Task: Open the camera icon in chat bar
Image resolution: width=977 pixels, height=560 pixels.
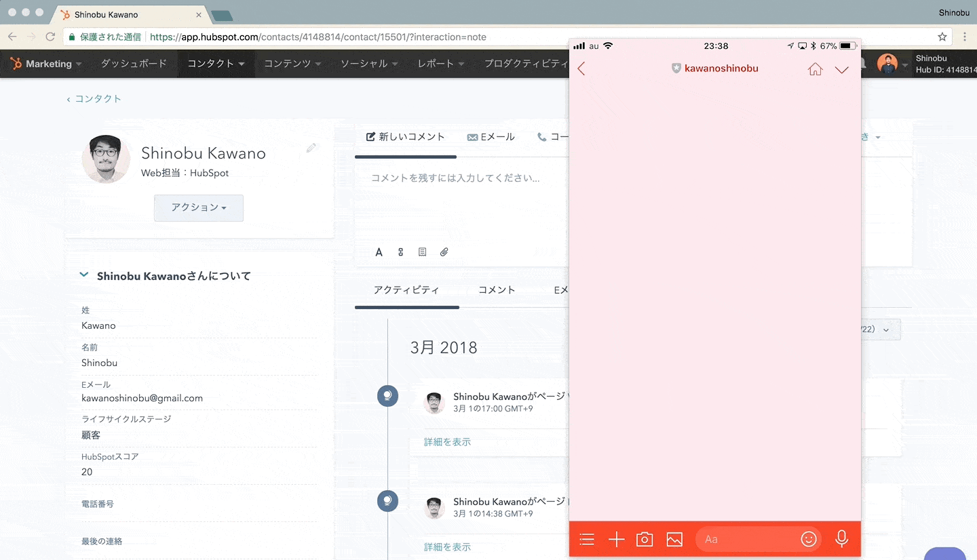Action: [645, 539]
